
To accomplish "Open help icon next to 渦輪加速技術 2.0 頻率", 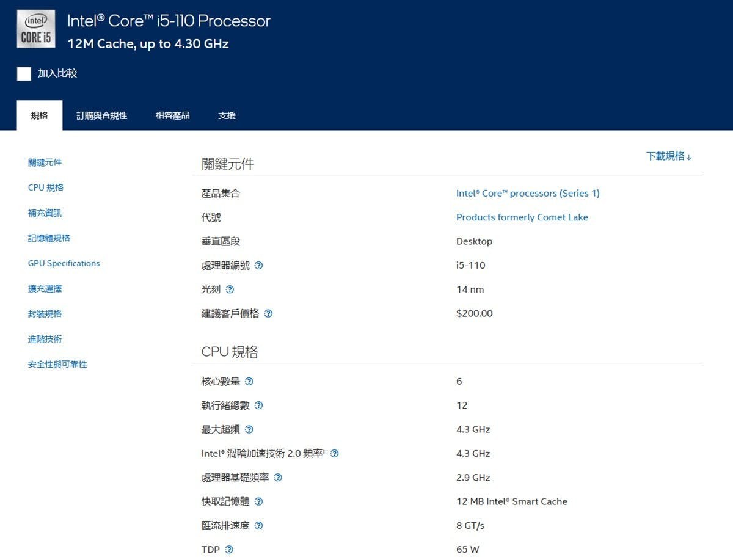I will [334, 454].
